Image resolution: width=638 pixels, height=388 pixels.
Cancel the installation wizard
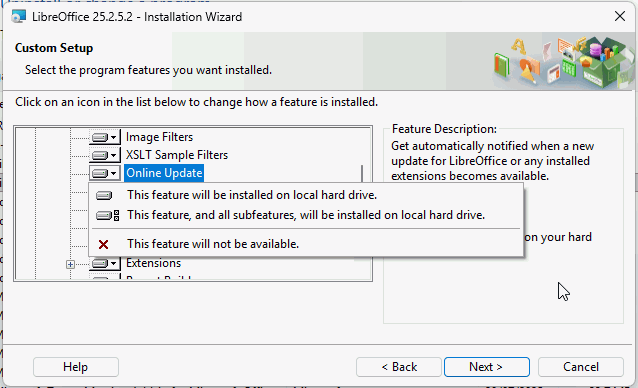coord(581,367)
